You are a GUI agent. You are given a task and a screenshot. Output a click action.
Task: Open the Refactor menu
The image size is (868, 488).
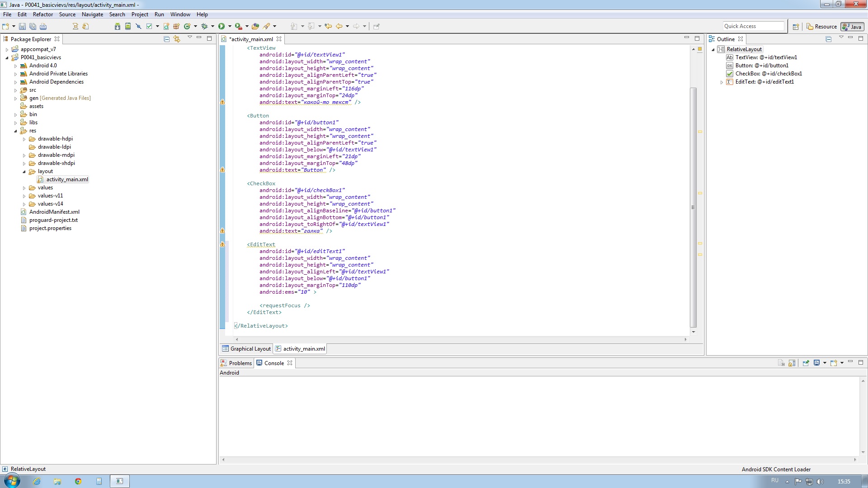click(43, 14)
